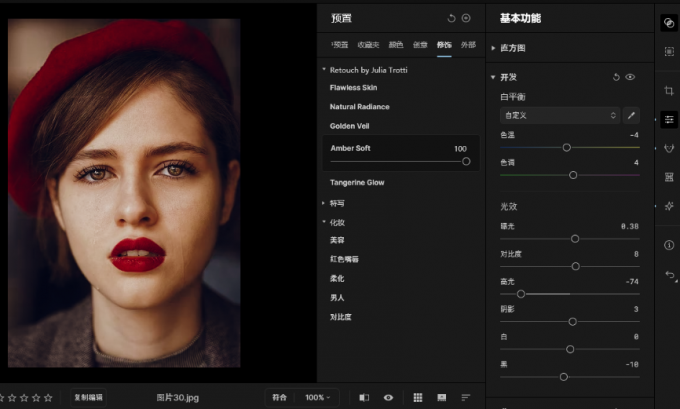Click the before/after compare icon
The width and height of the screenshot is (680, 409).
[364, 397]
